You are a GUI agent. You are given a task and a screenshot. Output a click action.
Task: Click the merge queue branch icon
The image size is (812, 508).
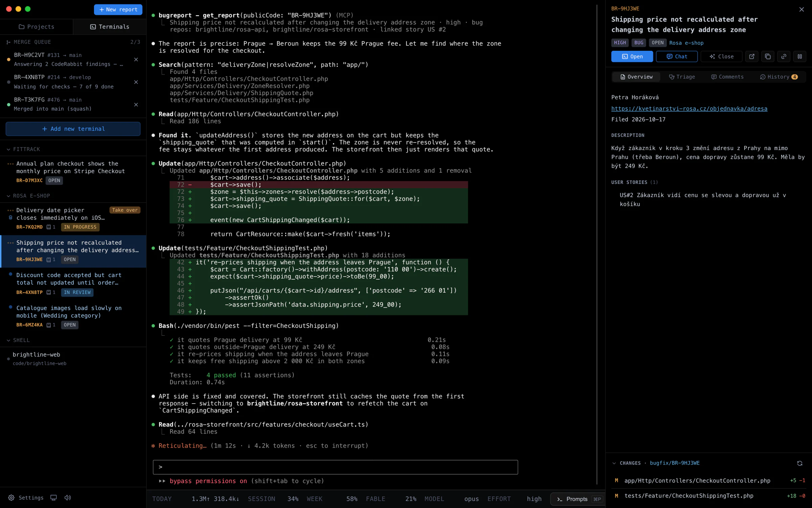point(8,42)
